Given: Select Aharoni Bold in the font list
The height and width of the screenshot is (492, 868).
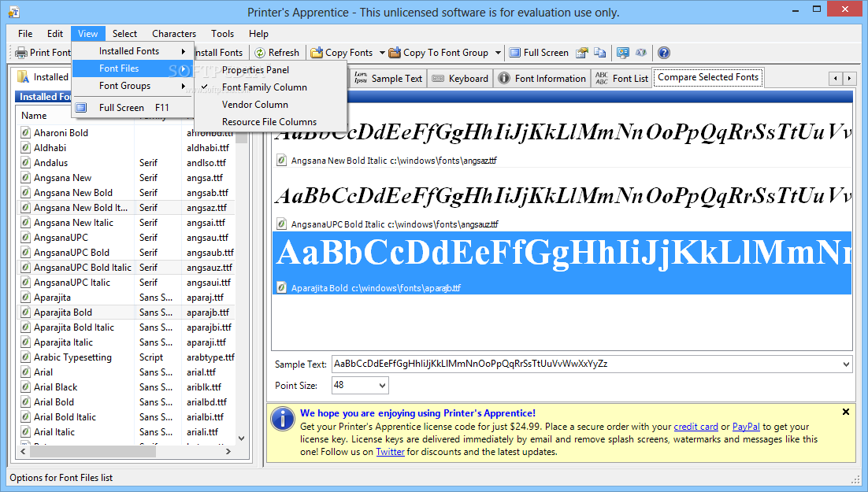Looking at the screenshot, I should (61, 133).
